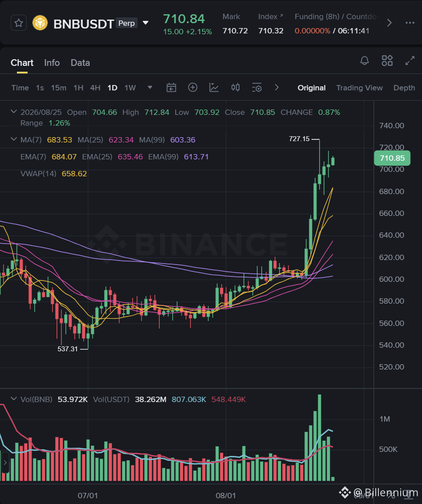Click the High value 712.84
This screenshot has width=422, height=504.
(x=157, y=113)
